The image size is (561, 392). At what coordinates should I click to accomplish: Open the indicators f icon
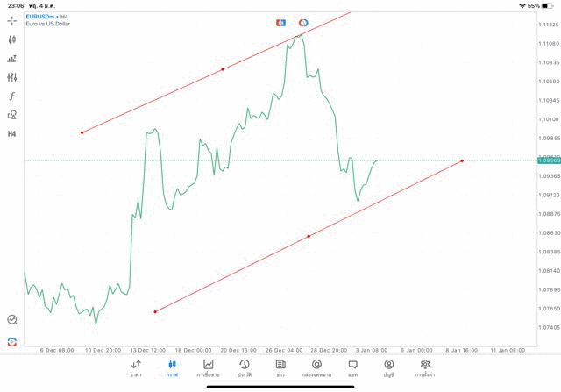tap(11, 96)
